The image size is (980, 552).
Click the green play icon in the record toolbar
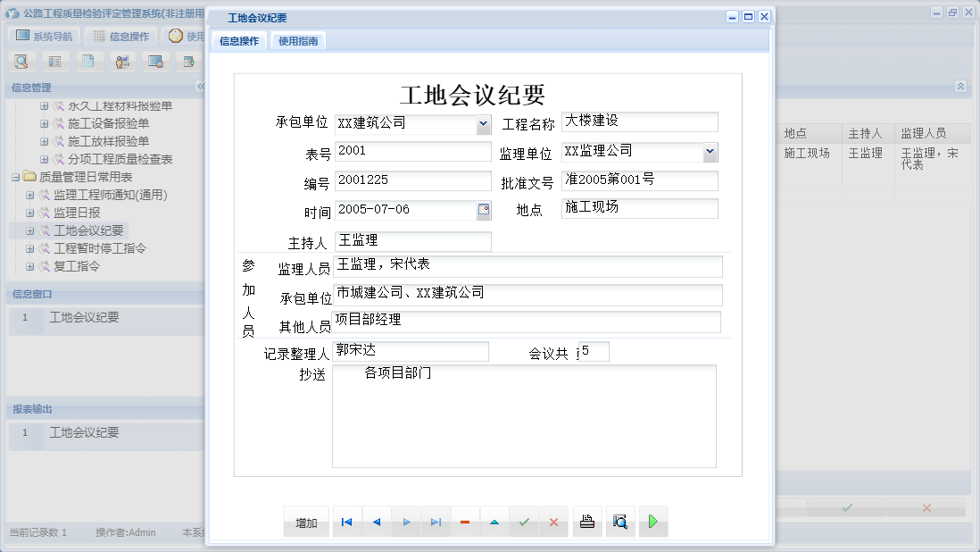653,521
